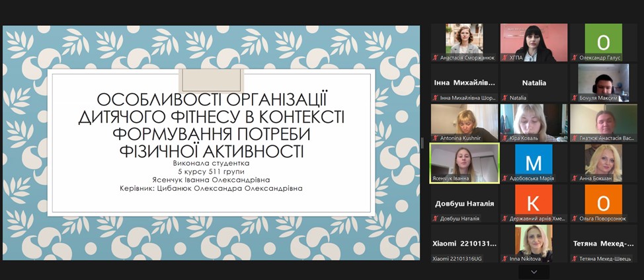
Task: Click slide line Керівник: Цибанюк Олександра Олександрівна
Action: [211, 189]
